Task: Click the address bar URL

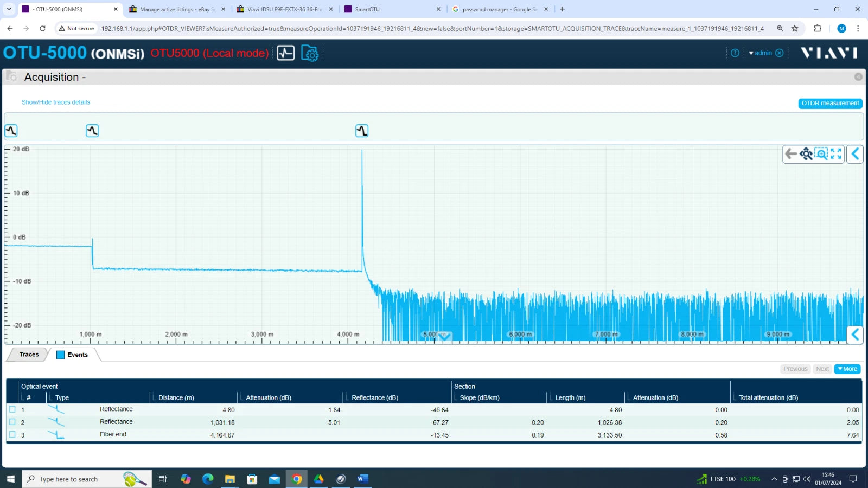Action: pyautogui.click(x=432, y=28)
